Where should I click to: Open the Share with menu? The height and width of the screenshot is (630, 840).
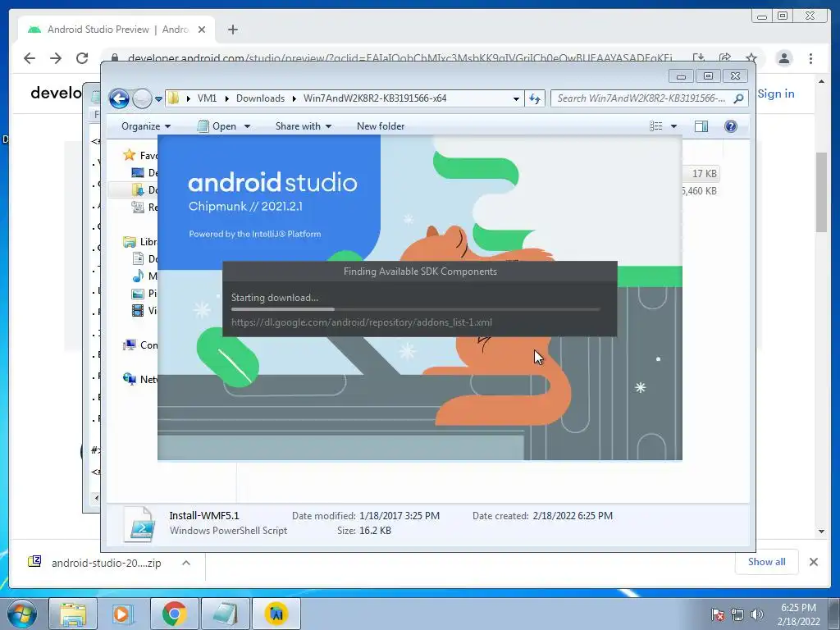click(304, 126)
